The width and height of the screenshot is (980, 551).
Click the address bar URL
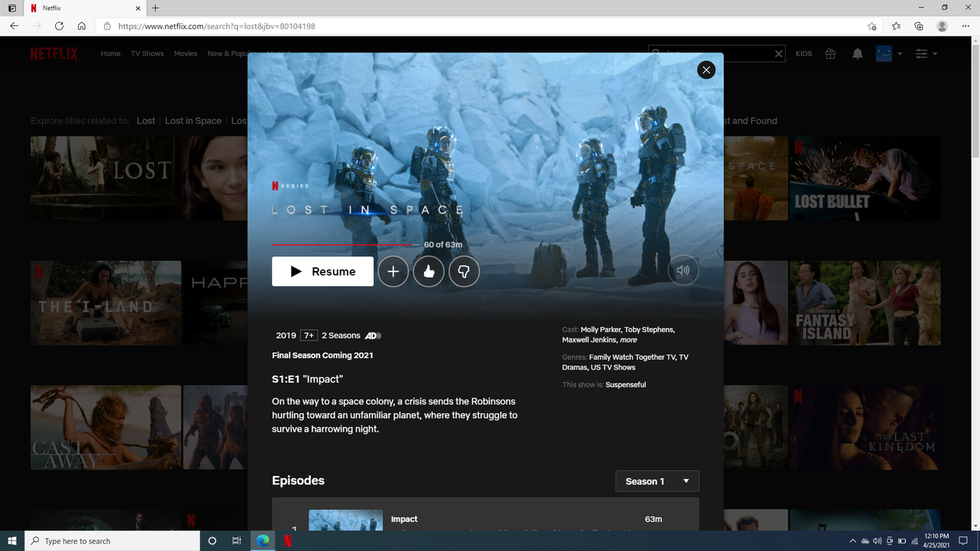coord(217,26)
